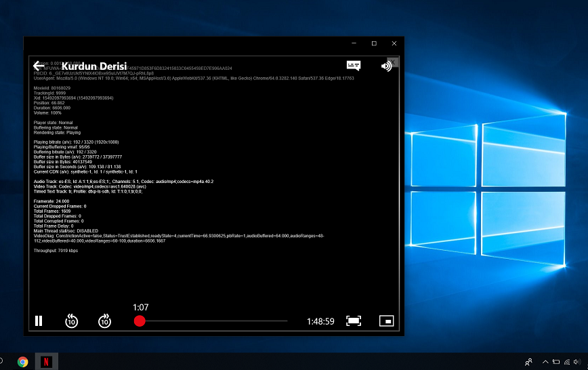
Task: Click the 'Total Corrupted Frames: 0' line
Action: coord(58,221)
